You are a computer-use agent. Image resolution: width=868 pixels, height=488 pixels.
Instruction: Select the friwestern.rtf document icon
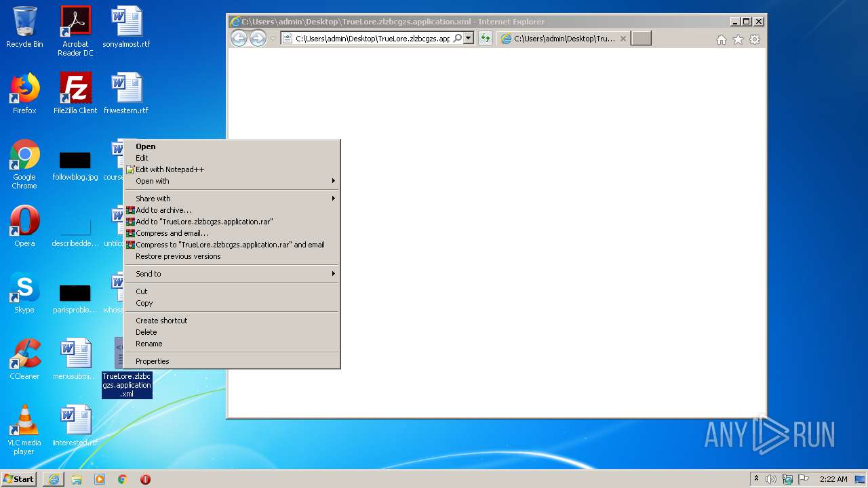coord(126,94)
